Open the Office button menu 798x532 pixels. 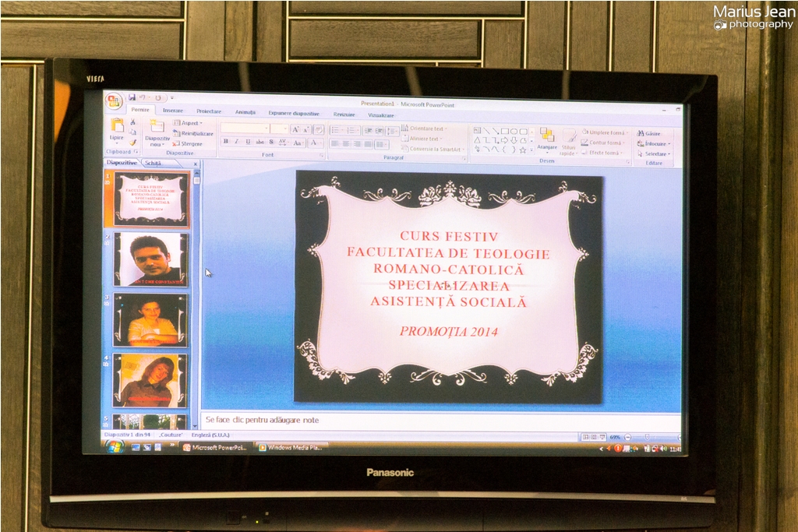[114, 100]
